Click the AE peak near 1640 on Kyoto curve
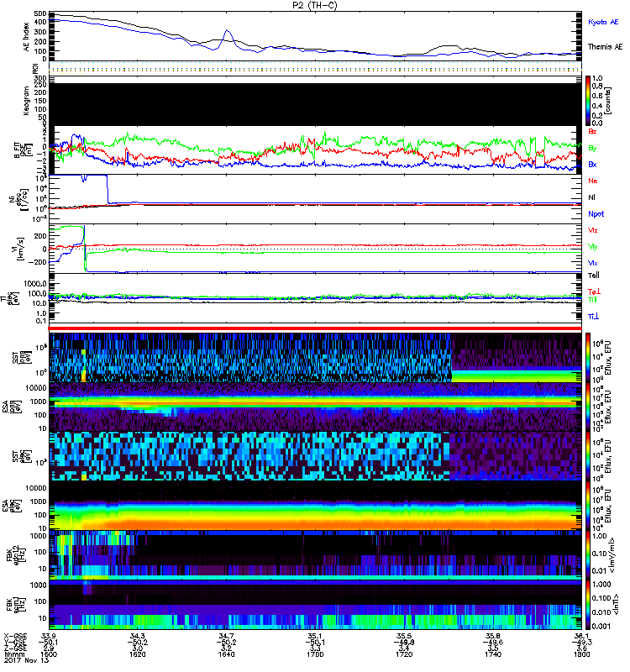This screenshot has width=630, height=672. [227, 31]
